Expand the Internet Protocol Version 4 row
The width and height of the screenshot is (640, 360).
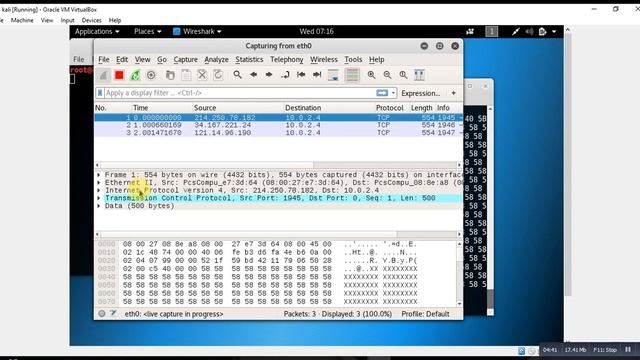pyautogui.click(x=99, y=190)
